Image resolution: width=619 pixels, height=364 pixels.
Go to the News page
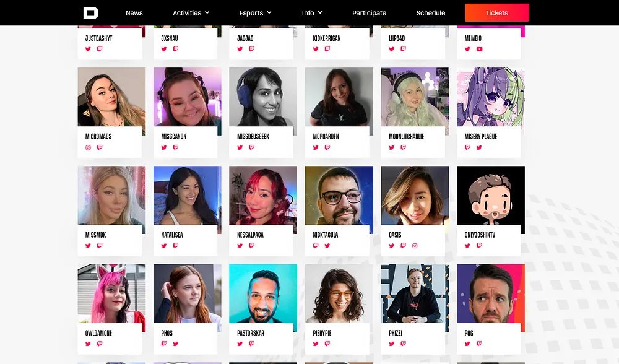134,13
